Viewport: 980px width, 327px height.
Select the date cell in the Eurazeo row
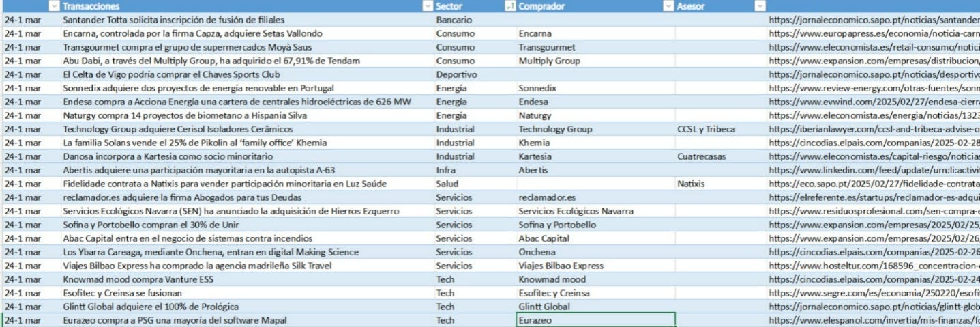31,320
